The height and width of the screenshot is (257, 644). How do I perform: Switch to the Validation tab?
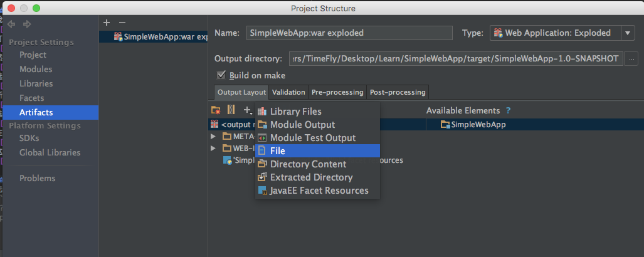pos(288,92)
